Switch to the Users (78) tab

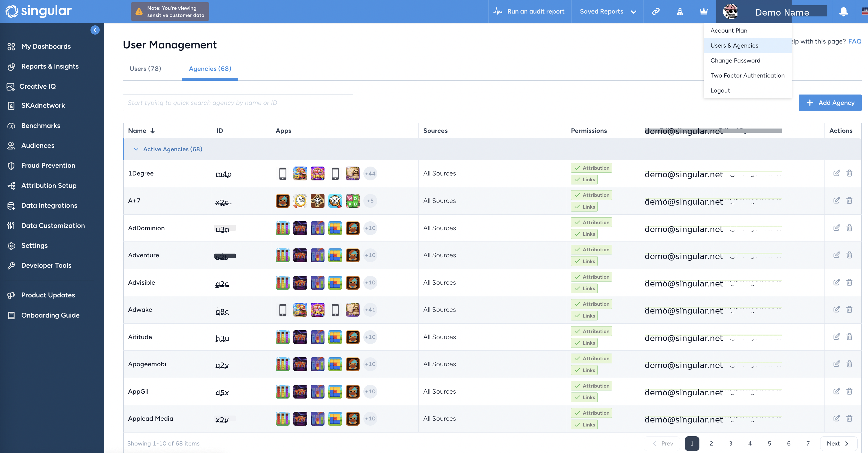145,69
